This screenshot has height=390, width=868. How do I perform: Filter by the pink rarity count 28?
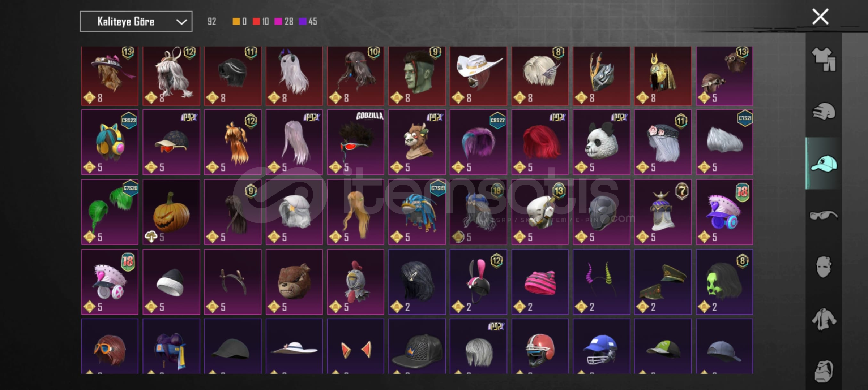click(284, 22)
